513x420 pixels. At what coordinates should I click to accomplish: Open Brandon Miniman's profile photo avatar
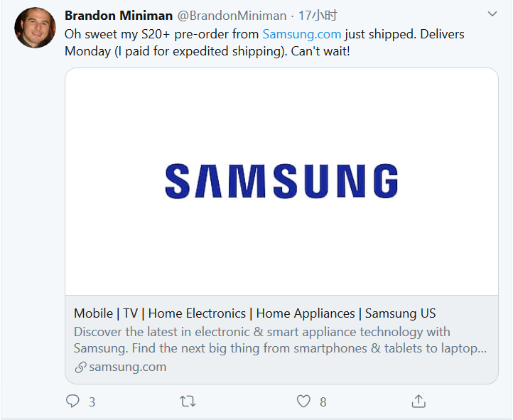click(x=35, y=28)
